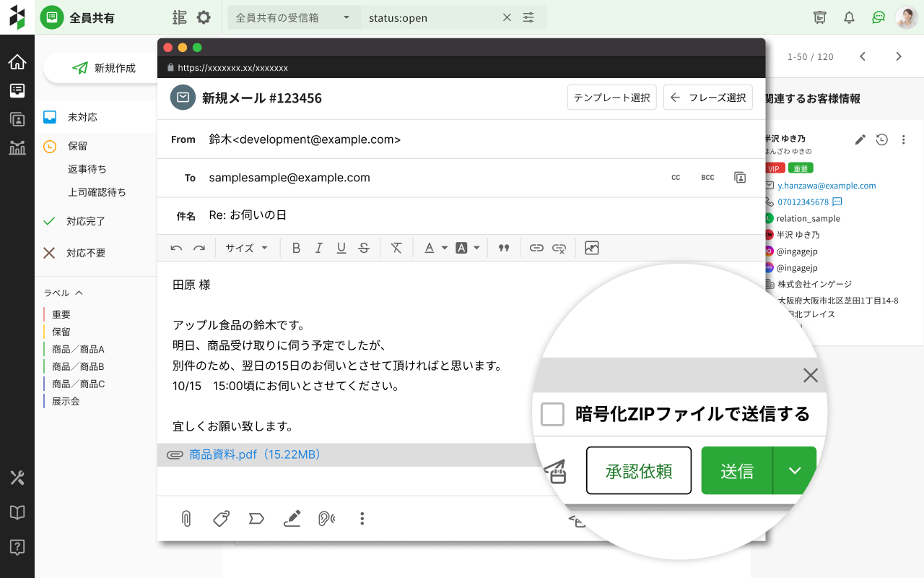Open the settings gear beside 全員共有
The height and width of the screenshot is (578, 924).
[204, 17]
